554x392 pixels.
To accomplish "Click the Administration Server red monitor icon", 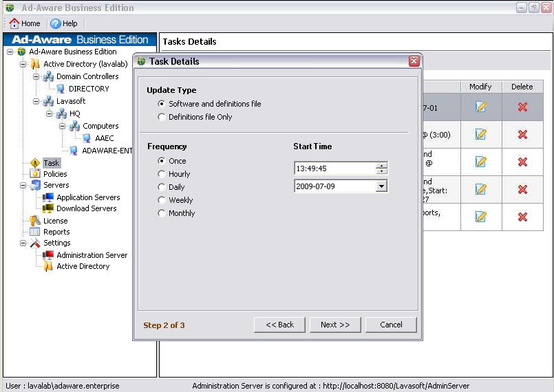I will (x=48, y=255).
